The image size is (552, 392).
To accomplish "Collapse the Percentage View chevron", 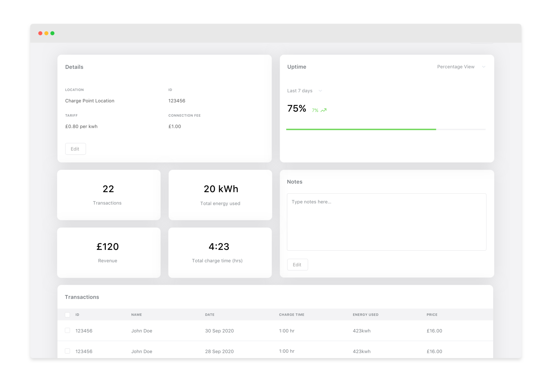I will (484, 66).
